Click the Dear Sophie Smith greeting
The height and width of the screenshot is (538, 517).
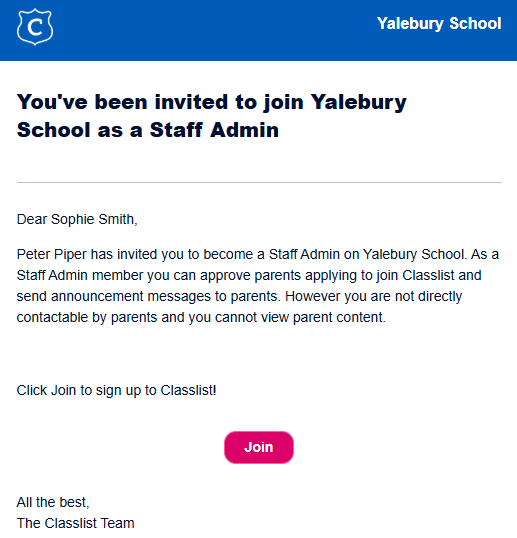(x=77, y=219)
